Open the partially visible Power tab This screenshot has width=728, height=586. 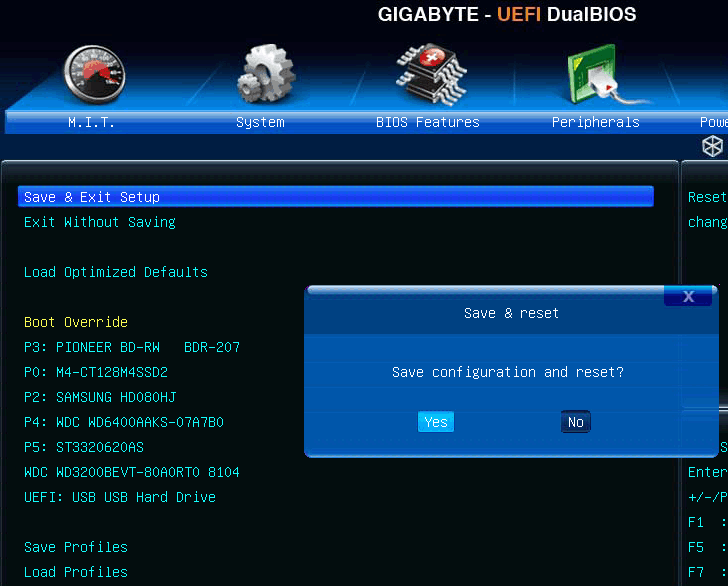714,122
